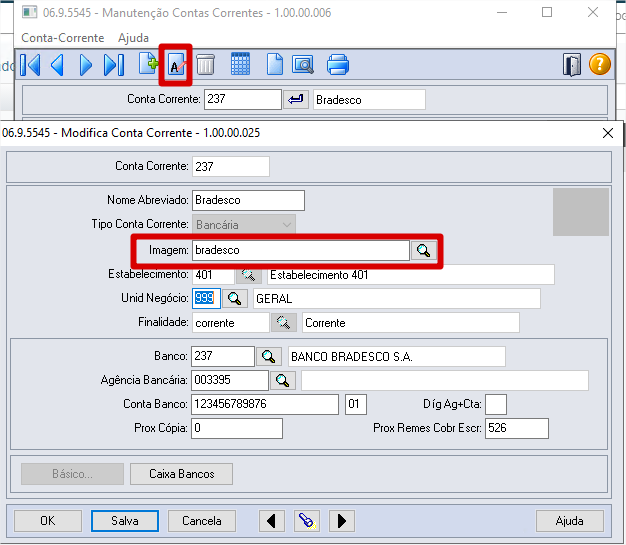Screen dimensions: 626x545
Task: Click in the Nome Abreviado text field
Action: click(x=247, y=201)
